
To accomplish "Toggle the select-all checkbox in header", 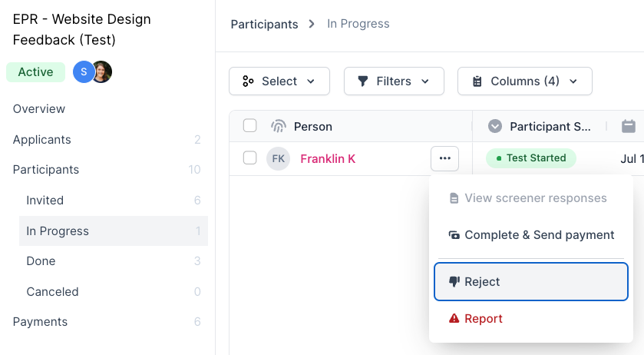I will [x=250, y=126].
